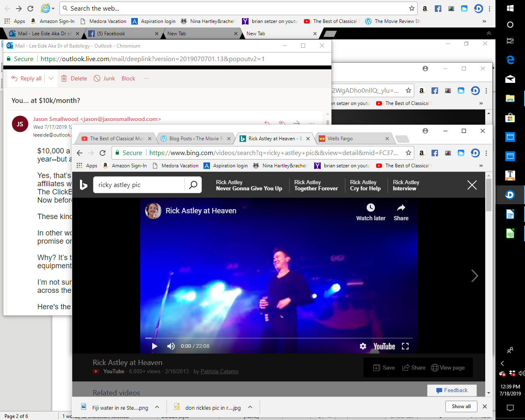
Task: Close the Bing video detail overlay
Action: tap(472, 185)
